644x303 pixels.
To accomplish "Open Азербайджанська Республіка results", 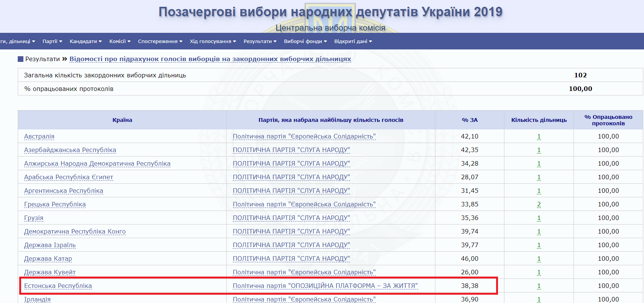I will pos(70,150).
